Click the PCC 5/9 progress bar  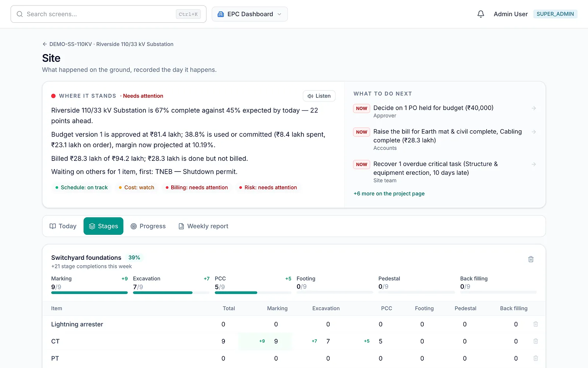tap(253, 293)
